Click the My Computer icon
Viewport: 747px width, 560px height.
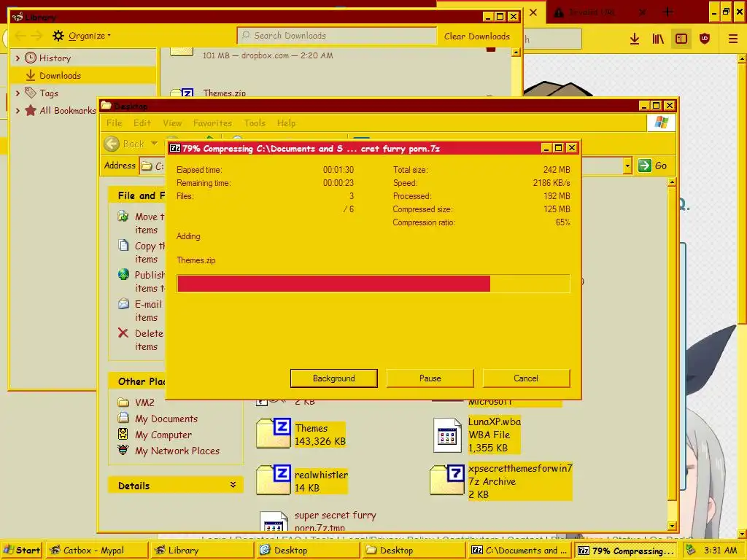coord(123,435)
